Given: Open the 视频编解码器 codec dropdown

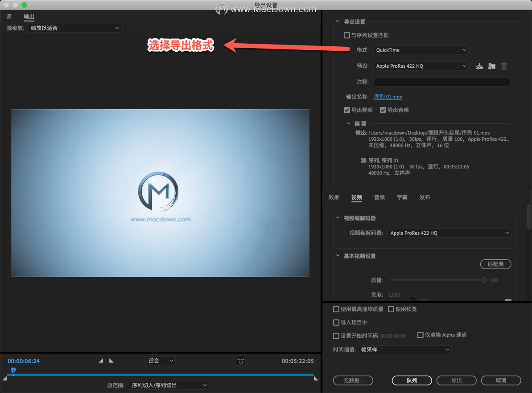Looking at the screenshot, I should [449, 233].
